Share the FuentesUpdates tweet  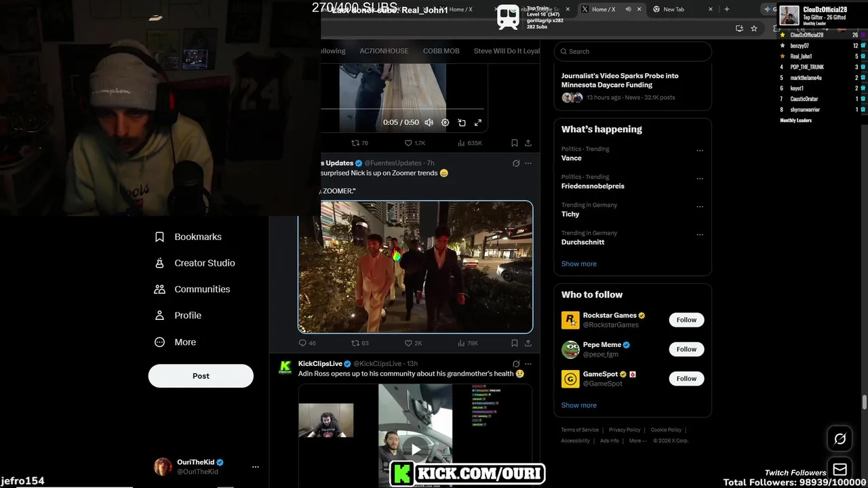click(528, 343)
